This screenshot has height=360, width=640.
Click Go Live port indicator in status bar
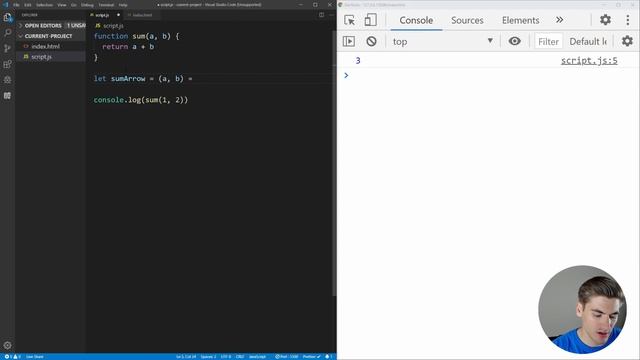[x=287, y=357]
